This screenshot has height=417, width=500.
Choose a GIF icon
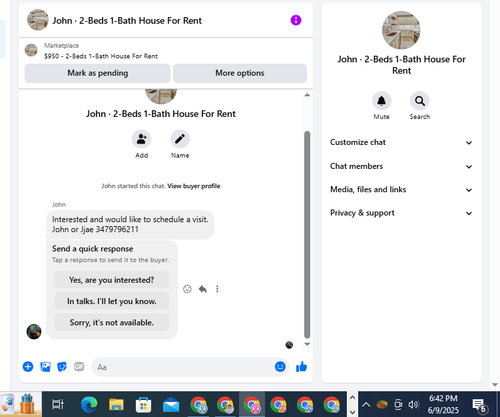click(x=79, y=367)
